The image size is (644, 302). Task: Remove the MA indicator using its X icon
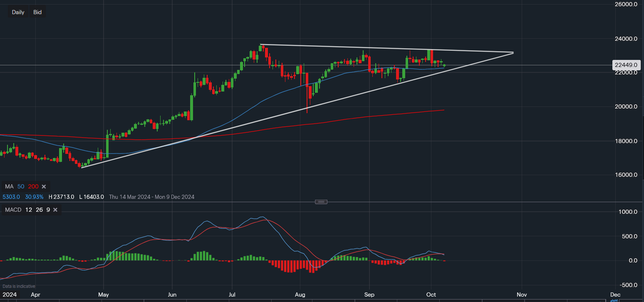click(44, 187)
